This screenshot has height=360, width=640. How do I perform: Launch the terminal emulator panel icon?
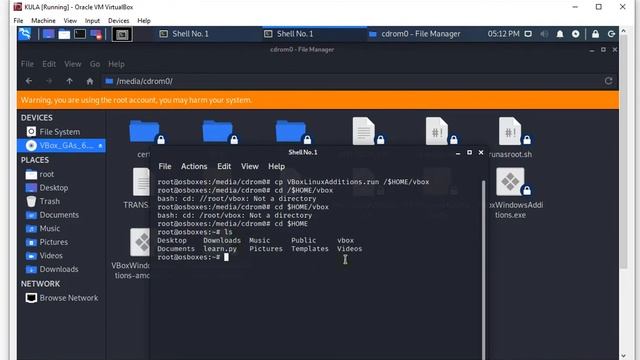coord(80,34)
